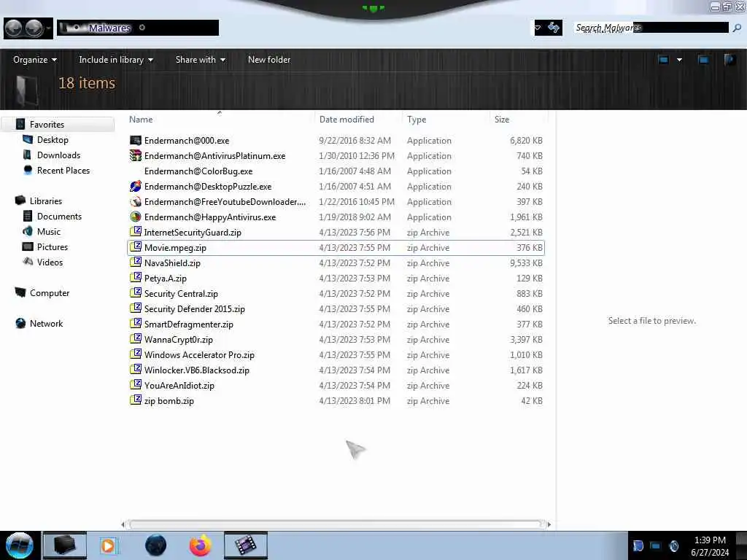This screenshot has height=560, width=747.
Task: Focus the Search Malwares field
Action: coord(651,28)
